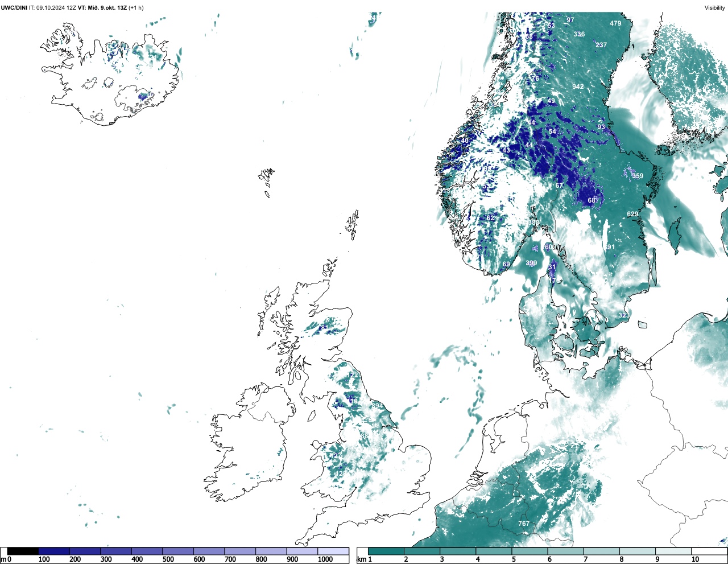Select the 900–1000 m pale lavender swatch
The width and height of the screenshot is (728, 564).
pos(302,551)
